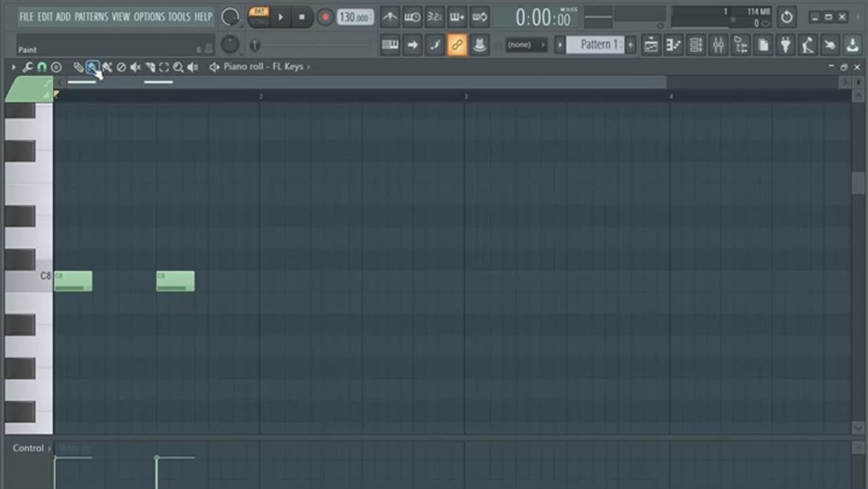The height and width of the screenshot is (489, 868).
Task: Select the Zoom tool in piano roll
Action: (x=178, y=67)
